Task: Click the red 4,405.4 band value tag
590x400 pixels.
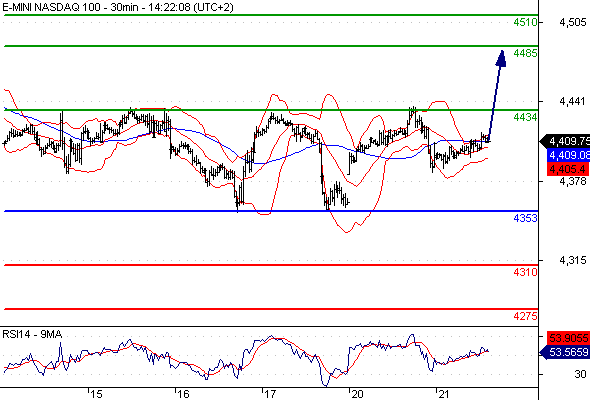Action: pos(568,169)
